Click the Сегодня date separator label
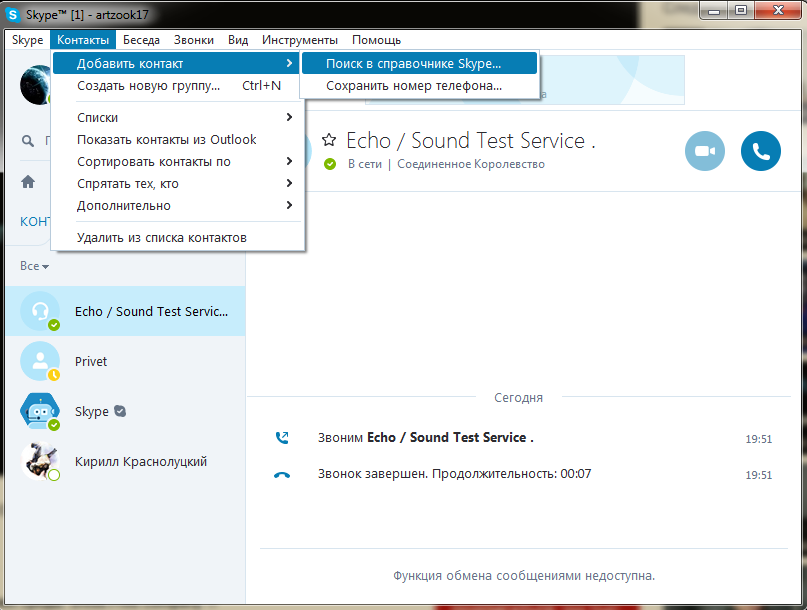This screenshot has width=807, height=610. coord(518,397)
